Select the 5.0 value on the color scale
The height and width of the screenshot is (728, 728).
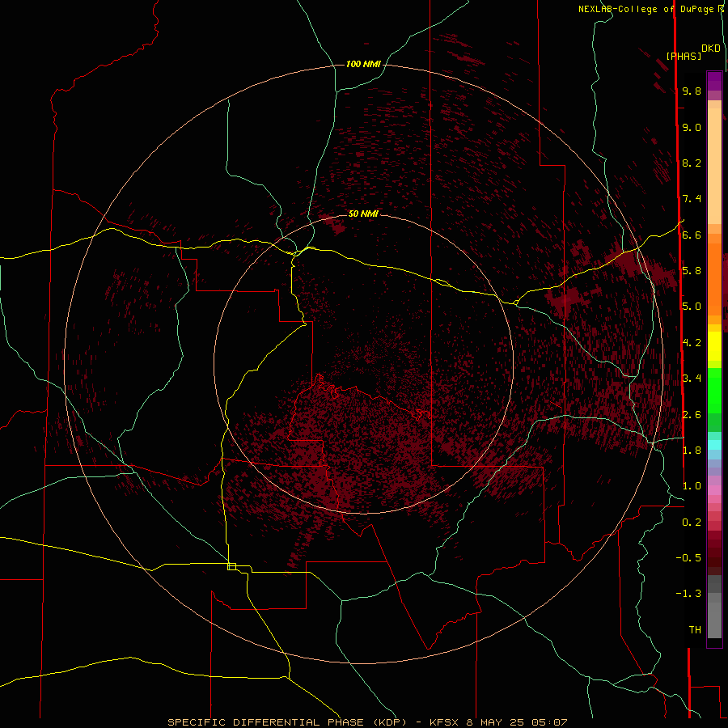(x=692, y=307)
